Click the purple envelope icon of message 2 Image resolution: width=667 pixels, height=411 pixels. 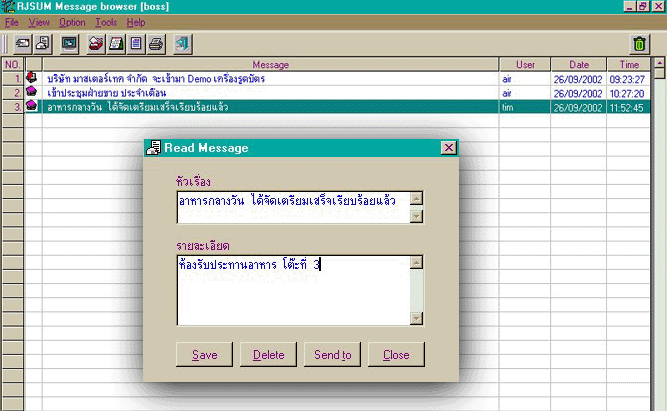(31, 91)
